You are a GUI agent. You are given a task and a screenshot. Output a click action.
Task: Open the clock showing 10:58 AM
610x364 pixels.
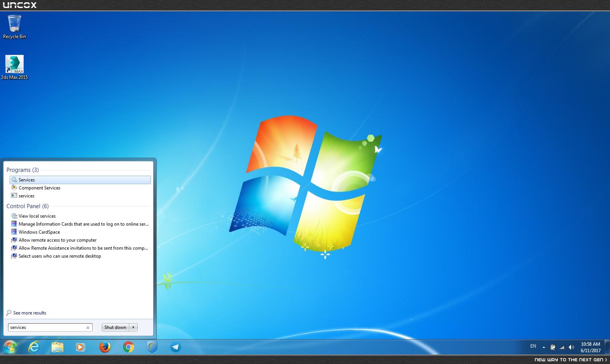591,347
